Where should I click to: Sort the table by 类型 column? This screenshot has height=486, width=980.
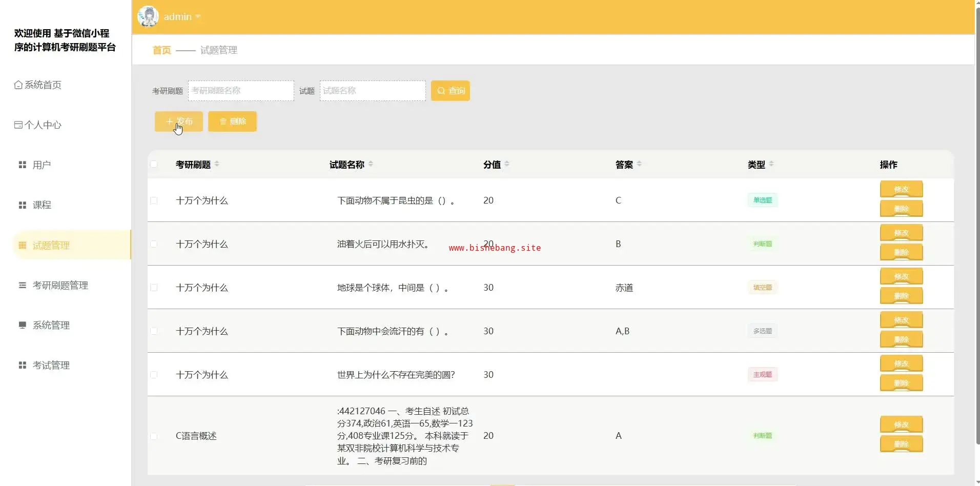771,164
